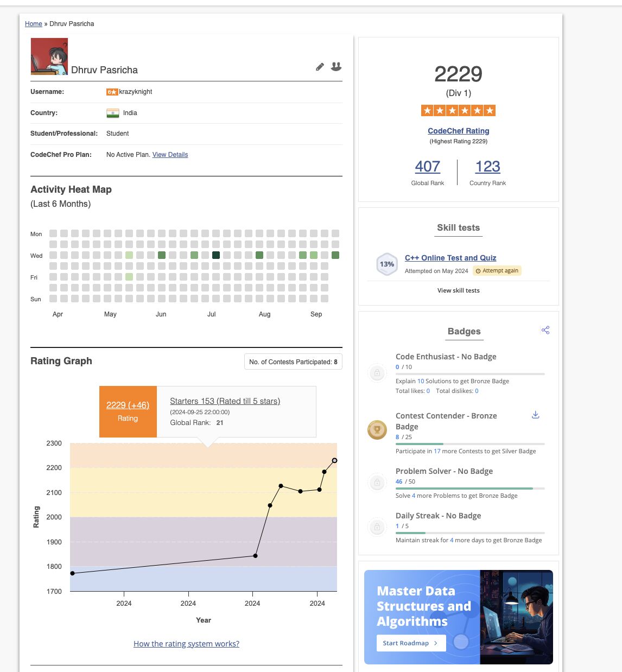
Task: Click View skill tests
Action: (x=458, y=290)
